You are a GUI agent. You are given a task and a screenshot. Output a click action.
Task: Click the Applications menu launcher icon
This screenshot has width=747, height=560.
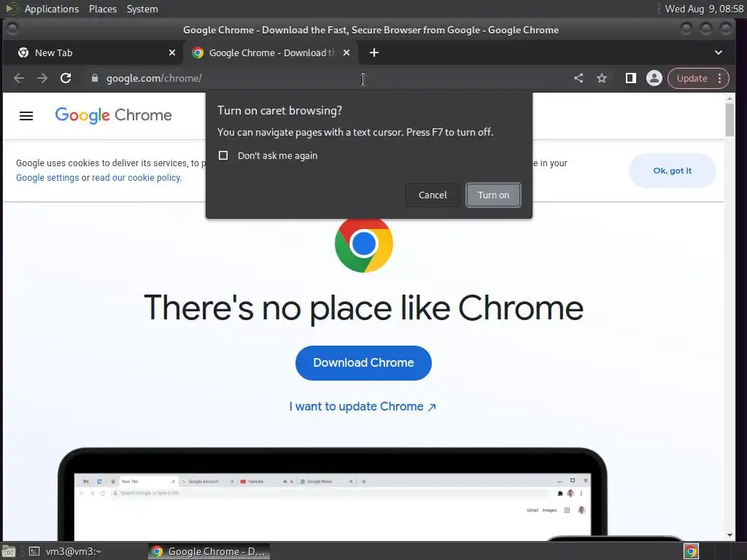[x=12, y=9]
